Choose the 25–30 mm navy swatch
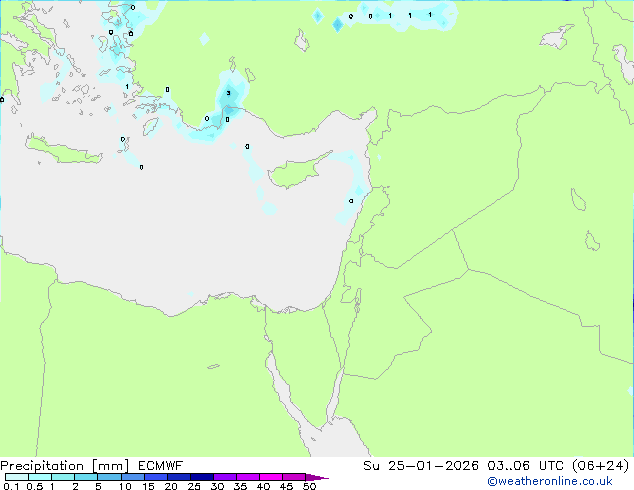This screenshot has height=490, width=634. 201,477
